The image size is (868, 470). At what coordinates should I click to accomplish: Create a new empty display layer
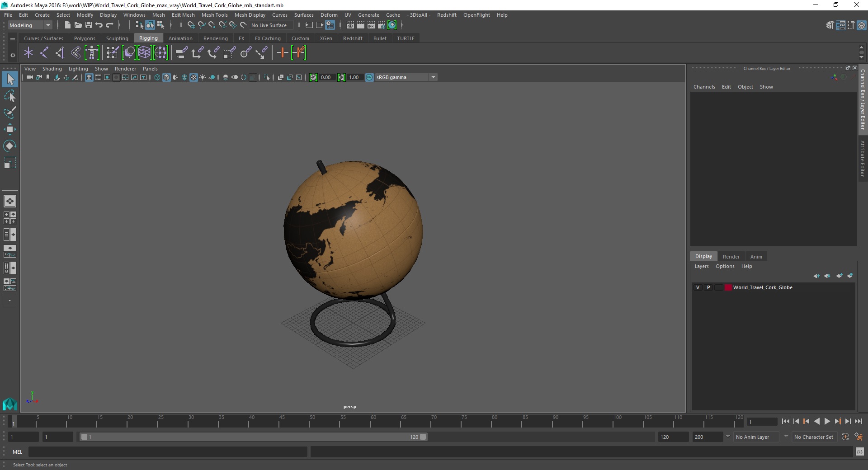[839, 276]
